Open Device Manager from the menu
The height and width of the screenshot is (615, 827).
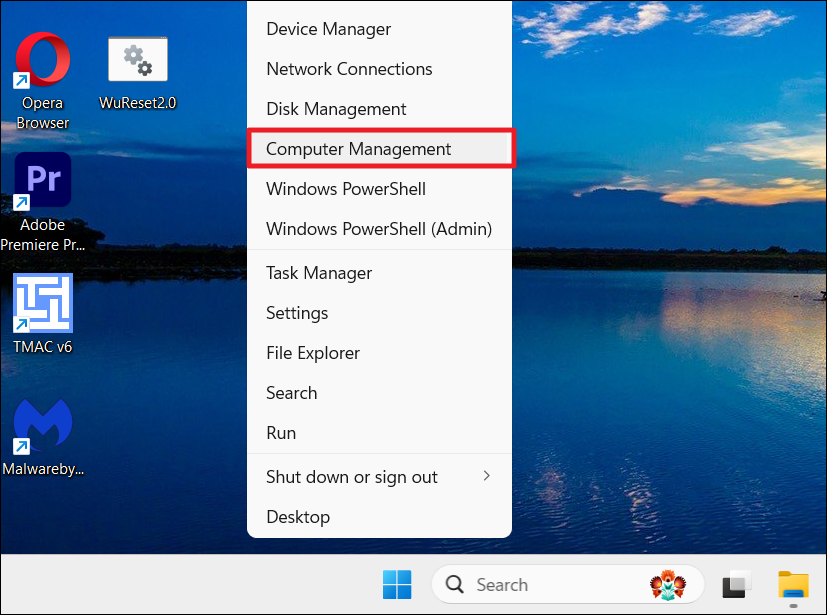328,29
